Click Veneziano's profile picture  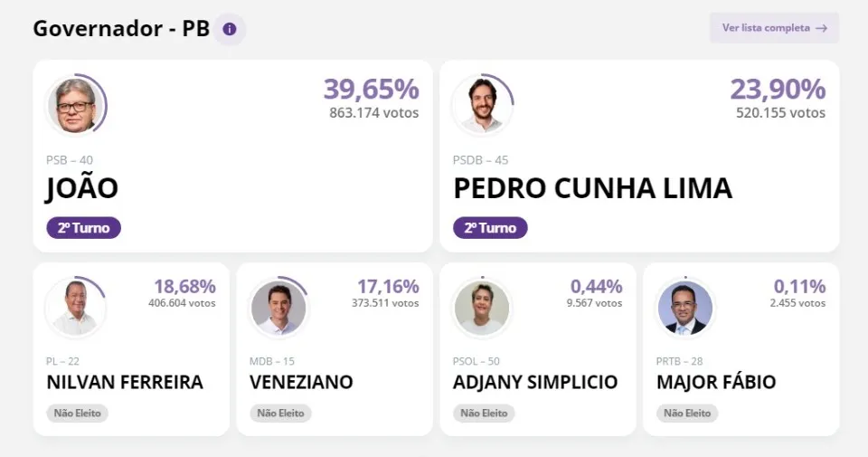pos(278,308)
